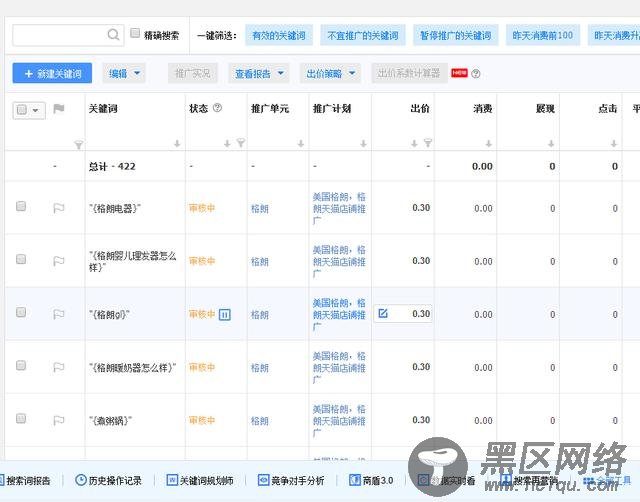Sort by the 出价 column arrow
Screen dimensions: 640x502
pos(414,144)
